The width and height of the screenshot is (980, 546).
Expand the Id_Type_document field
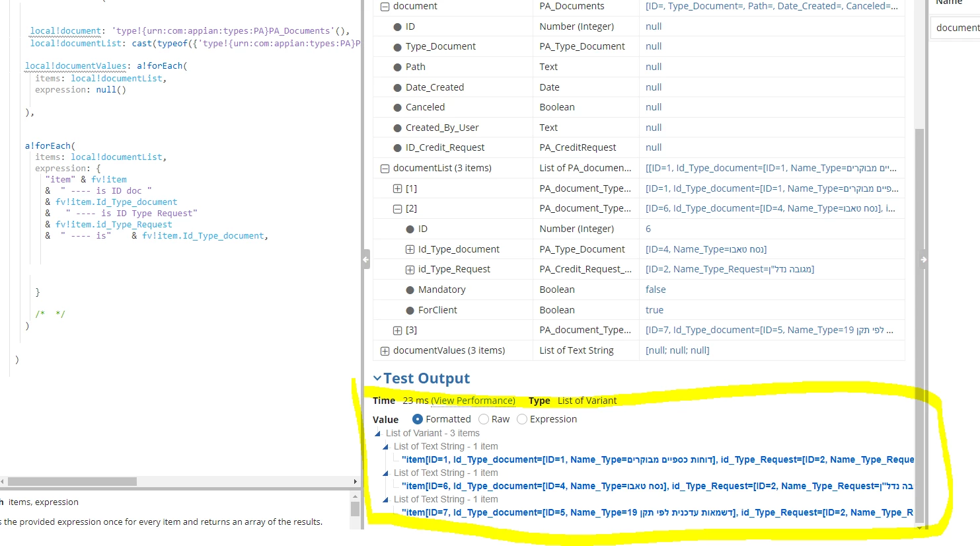410,250
